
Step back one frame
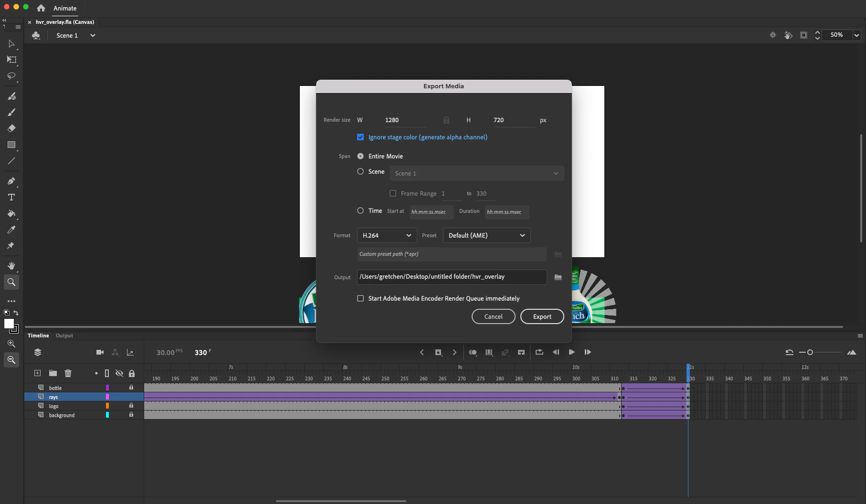click(x=556, y=352)
